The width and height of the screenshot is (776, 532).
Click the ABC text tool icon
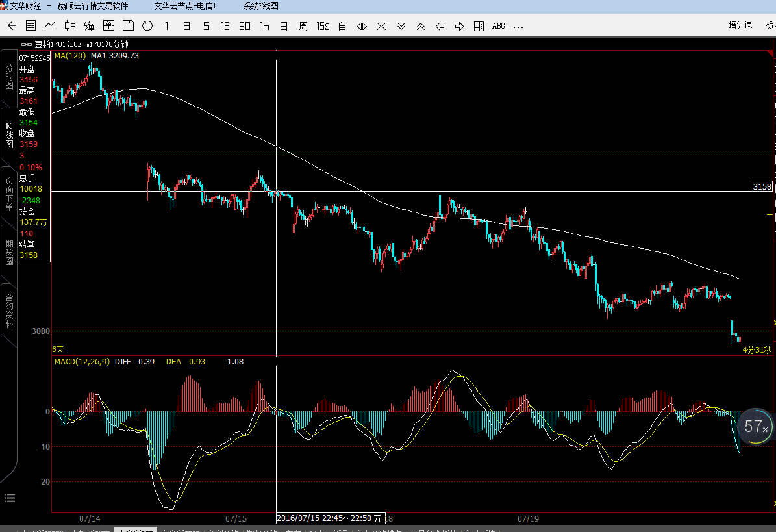[x=498, y=26]
